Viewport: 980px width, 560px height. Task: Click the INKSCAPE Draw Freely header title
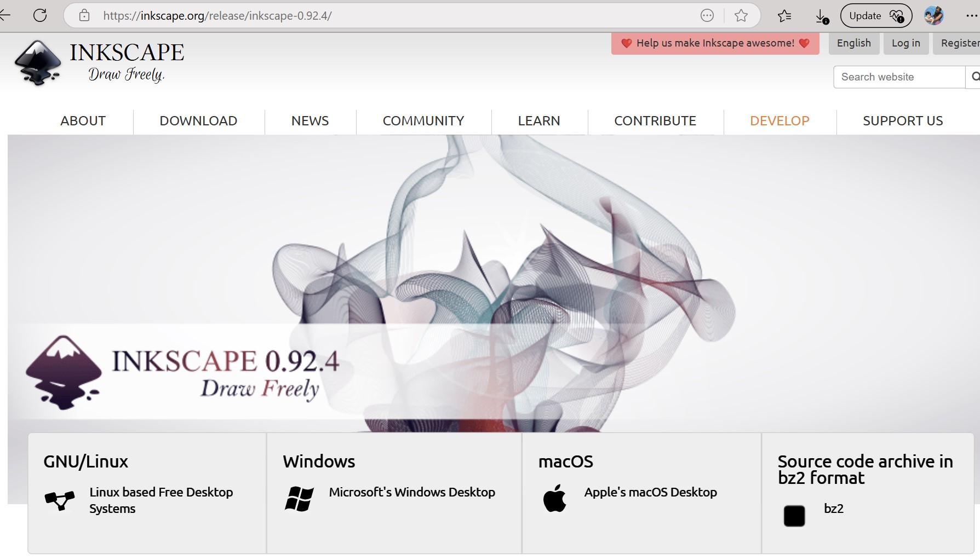pyautogui.click(x=127, y=62)
